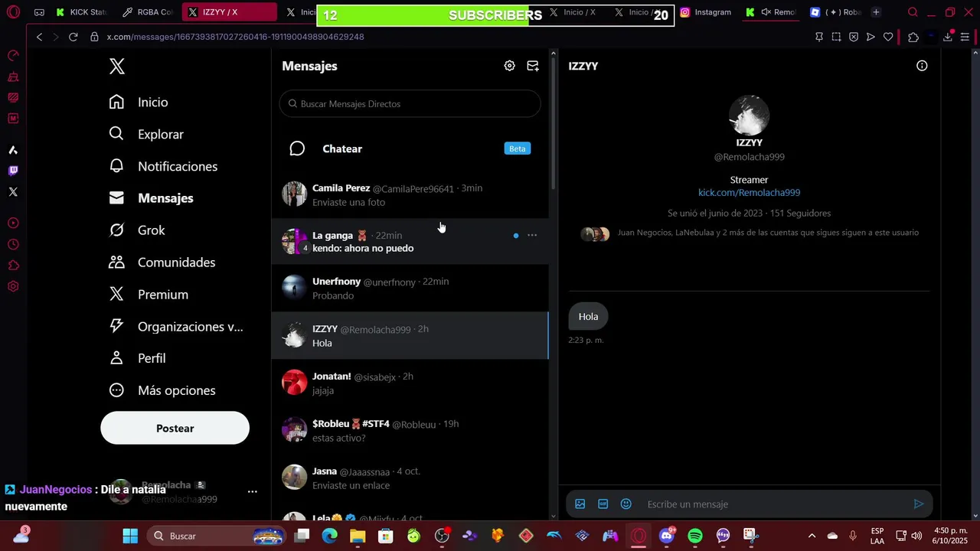Open $Robleu conversation
This screenshot has width=980, height=551.
click(x=410, y=430)
